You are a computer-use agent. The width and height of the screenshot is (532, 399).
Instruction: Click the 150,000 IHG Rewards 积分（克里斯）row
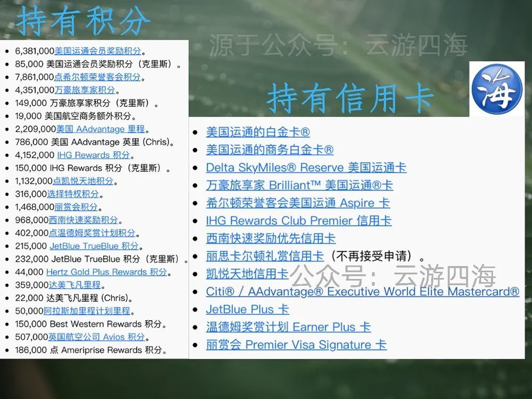93,168
